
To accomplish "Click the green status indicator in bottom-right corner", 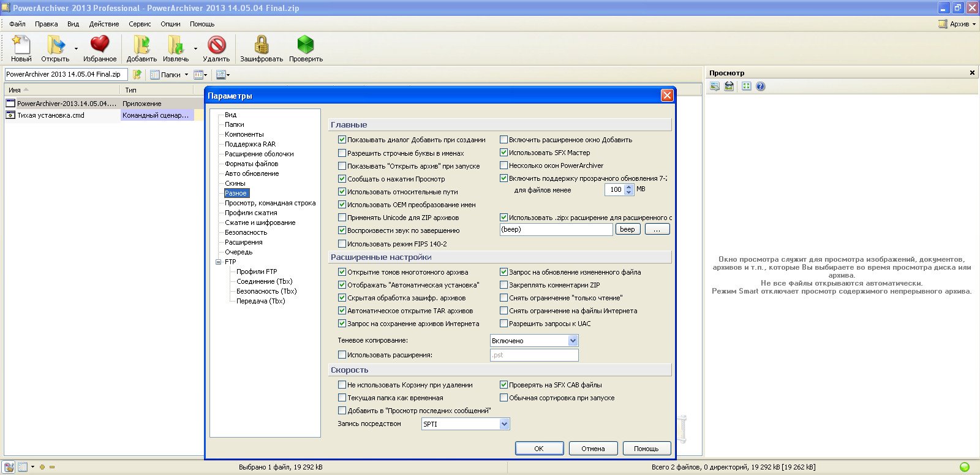I will coord(965,467).
